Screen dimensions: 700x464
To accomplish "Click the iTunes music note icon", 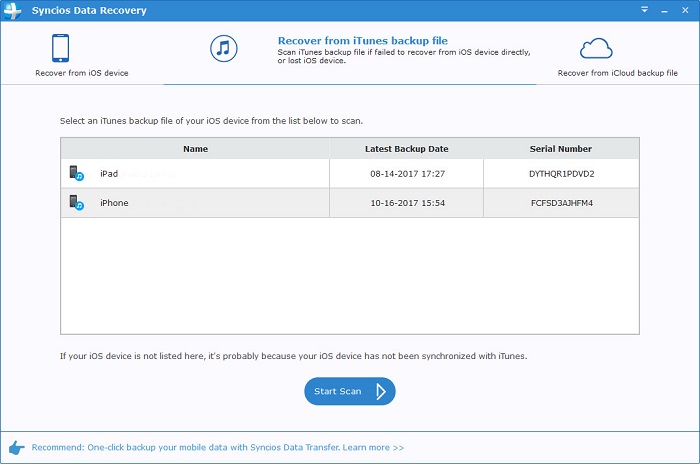I will pyautogui.click(x=224, y=48).
